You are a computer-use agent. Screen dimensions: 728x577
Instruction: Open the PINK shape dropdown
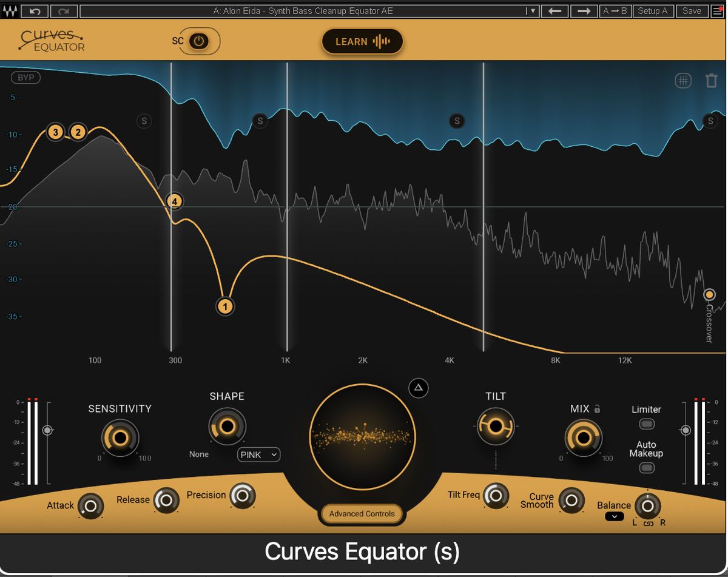pyautogui.click(x=258, y=454)
